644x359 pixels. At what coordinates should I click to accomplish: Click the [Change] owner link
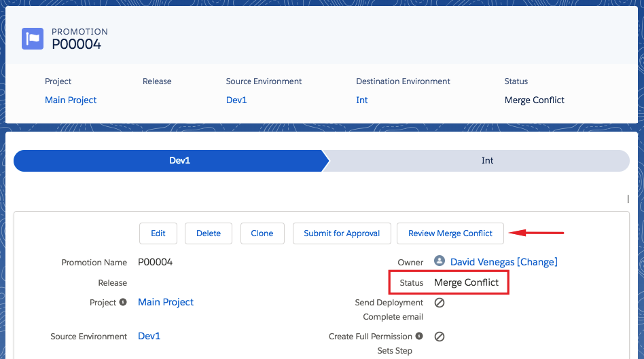point(537,262)
